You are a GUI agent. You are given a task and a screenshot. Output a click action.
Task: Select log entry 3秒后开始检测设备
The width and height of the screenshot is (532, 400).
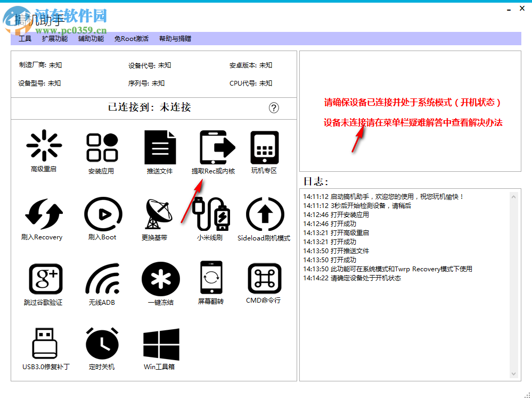coord(357,205)
